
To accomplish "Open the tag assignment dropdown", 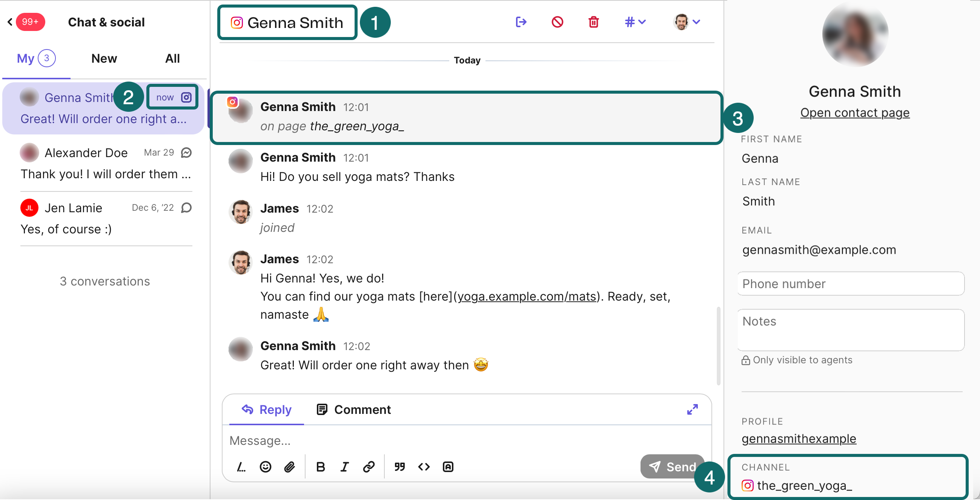I will pyautogui.click(x=634, y=22).
